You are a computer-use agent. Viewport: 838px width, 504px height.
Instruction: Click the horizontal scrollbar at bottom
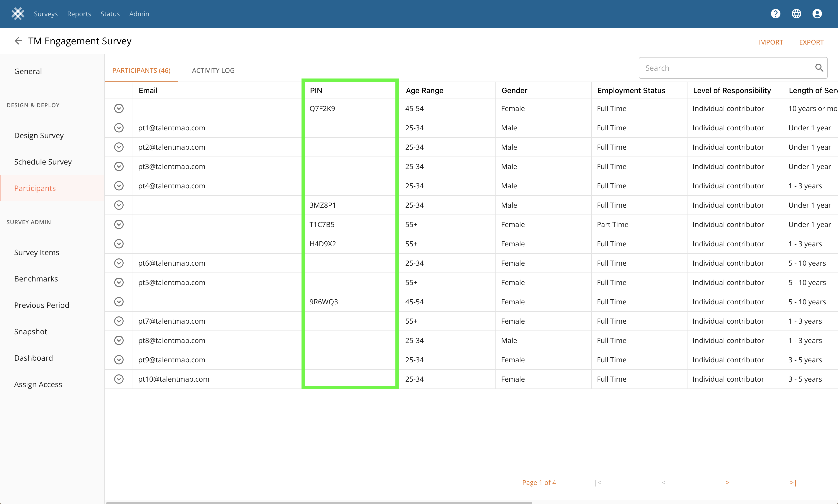(x=319, y=502)
